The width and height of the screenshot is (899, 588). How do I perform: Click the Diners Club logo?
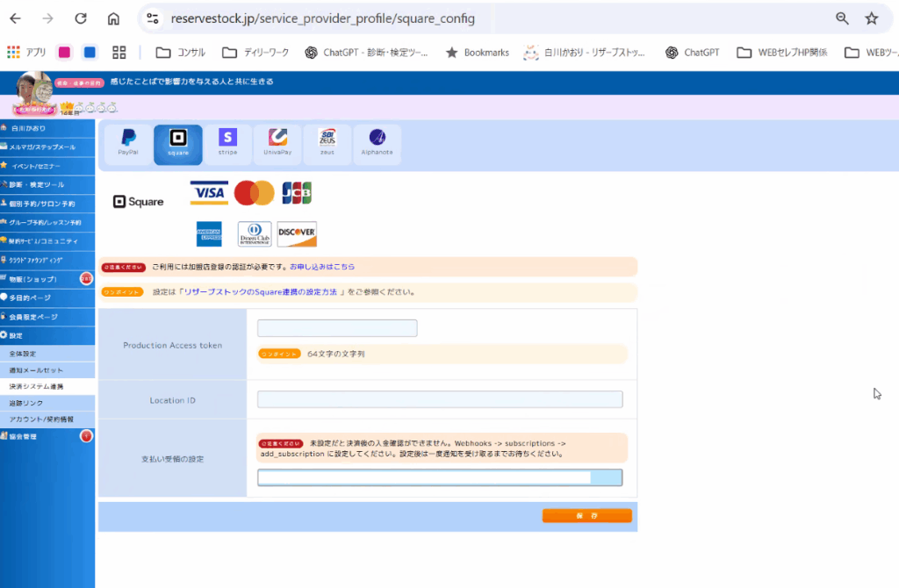click(x=255, y=233)
